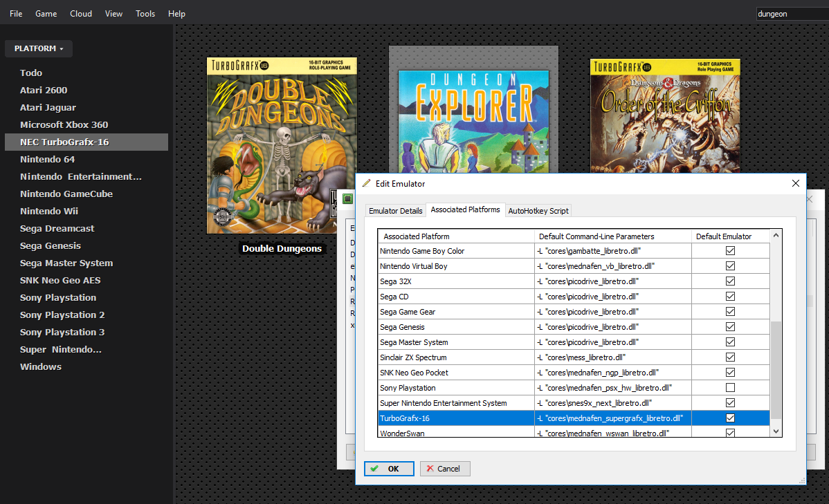Confirm with the OK button
Viewport: 829px width, 504px height.
pos(389,469)
